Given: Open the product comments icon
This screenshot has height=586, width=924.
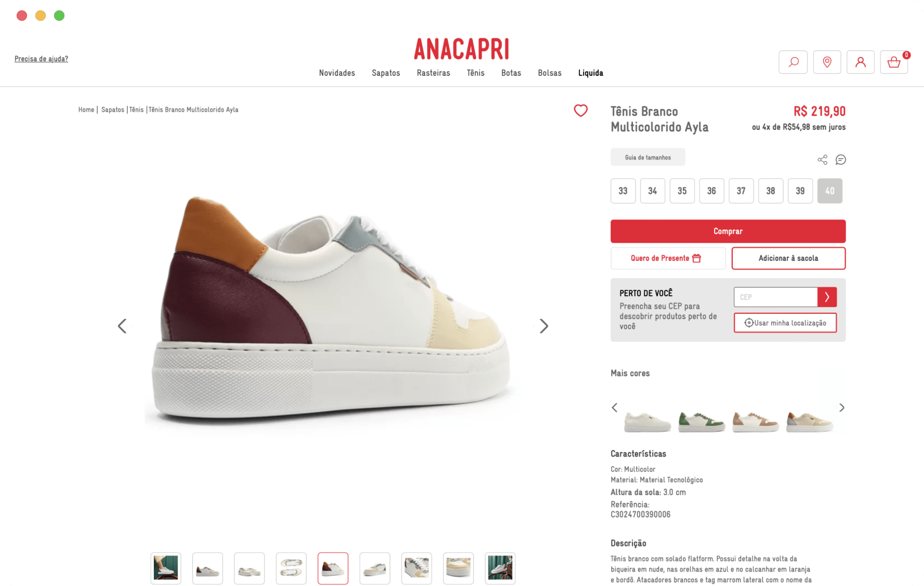Looking at the screenshot, I should pyautogui.click(x=841, y=160).
